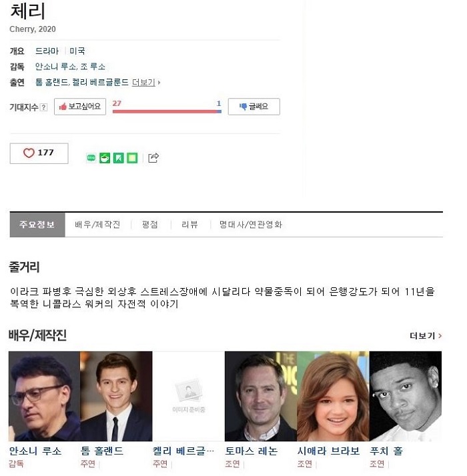Click the green bookmark share icon
The height and width of the screenshot is (476, 467).
point(119,158)
